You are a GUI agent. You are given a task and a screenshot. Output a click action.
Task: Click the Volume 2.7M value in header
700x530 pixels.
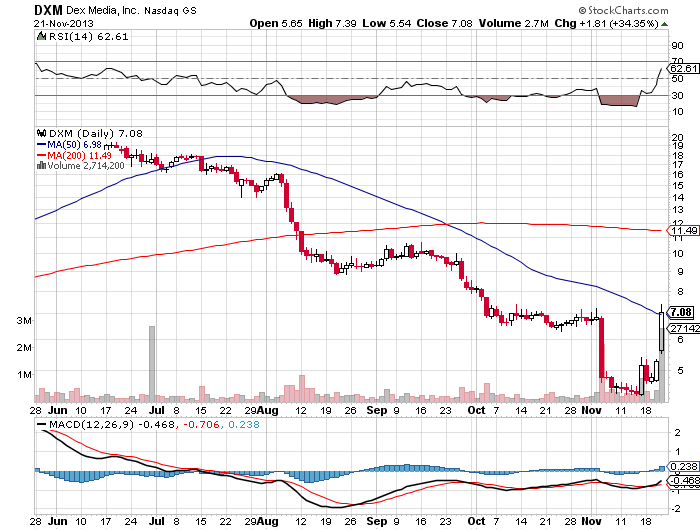point(513,23)
